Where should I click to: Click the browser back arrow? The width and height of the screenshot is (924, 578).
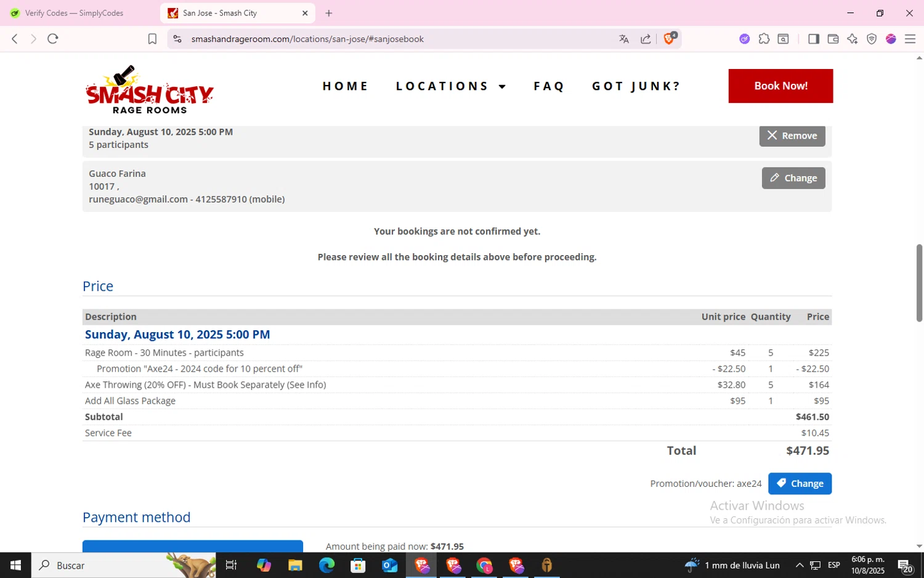(x=15, y=39)
